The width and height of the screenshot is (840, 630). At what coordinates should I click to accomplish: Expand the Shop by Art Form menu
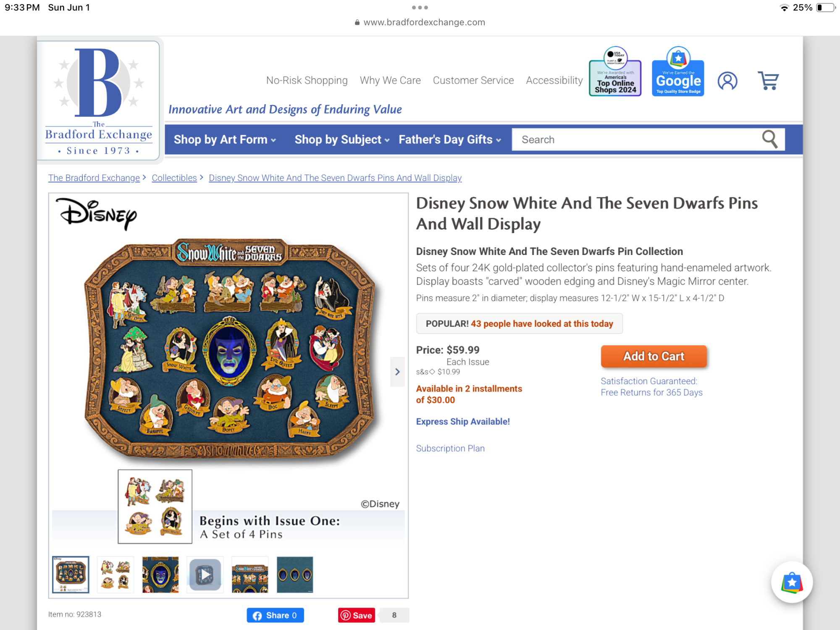tap(225, 139)
